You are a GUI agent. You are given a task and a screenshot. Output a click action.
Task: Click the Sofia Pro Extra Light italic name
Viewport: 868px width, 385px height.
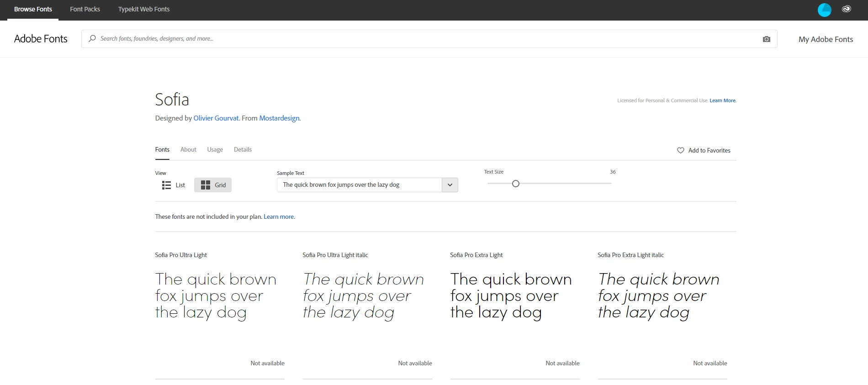point(630,255)
